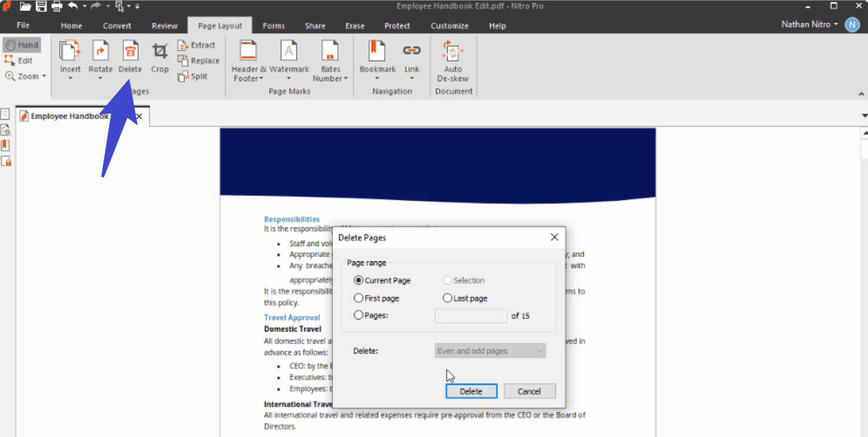The image size is (868, 437).
Task: Choose the Last page option
Action: click(447, 298)
